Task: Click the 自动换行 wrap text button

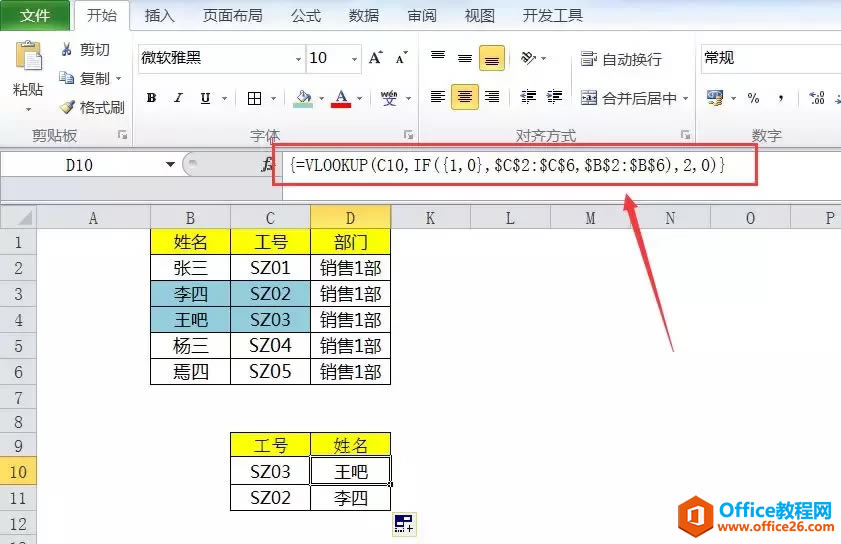Action: 622,58
